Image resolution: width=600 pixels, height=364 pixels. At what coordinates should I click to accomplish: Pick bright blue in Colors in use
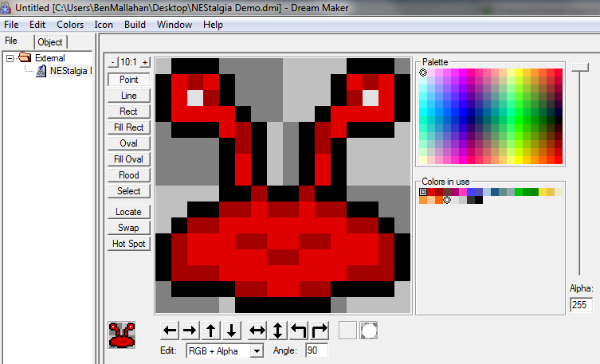(x=471, y=192)
